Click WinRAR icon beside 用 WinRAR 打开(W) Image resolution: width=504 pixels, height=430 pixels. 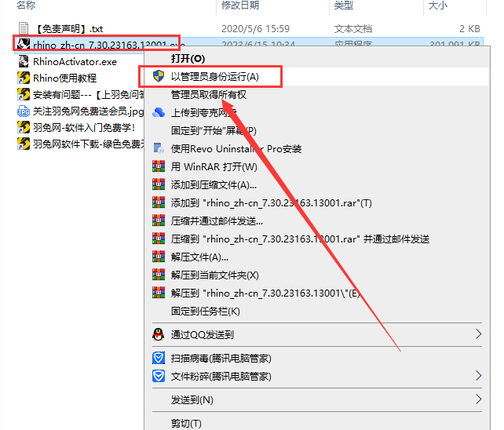159,166
